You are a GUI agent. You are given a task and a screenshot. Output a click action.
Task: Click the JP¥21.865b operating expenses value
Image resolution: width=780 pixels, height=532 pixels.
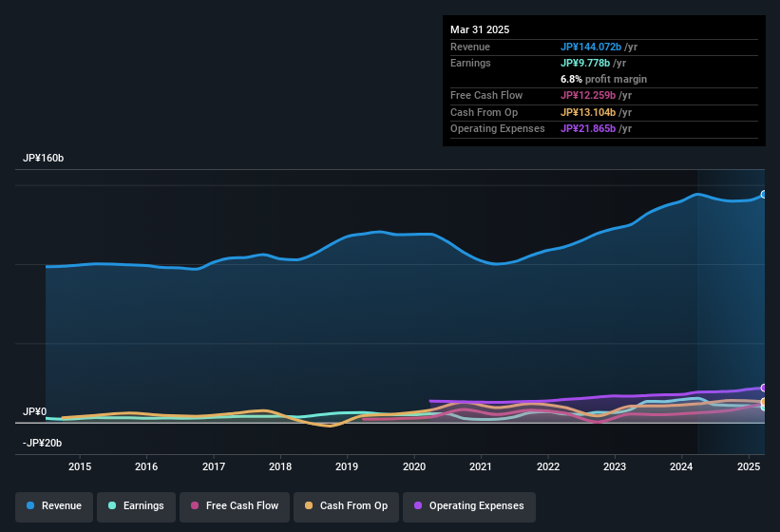[588, 129]
